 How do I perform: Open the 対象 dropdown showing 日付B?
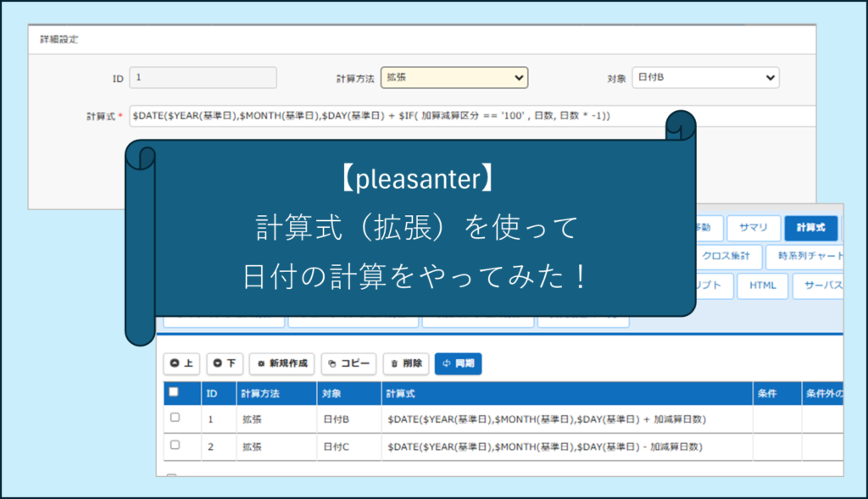pyautogui.click(x=705, y=77)
